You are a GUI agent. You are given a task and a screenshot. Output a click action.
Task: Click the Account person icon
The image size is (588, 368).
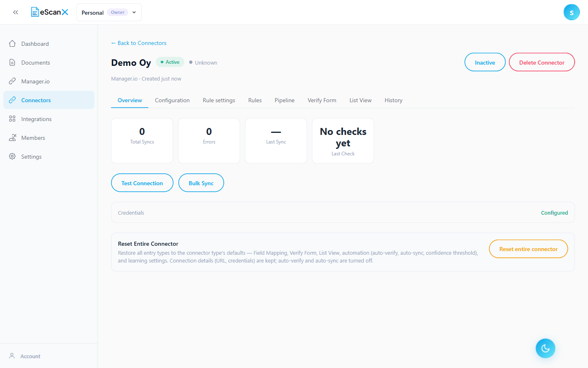(12, 356)
